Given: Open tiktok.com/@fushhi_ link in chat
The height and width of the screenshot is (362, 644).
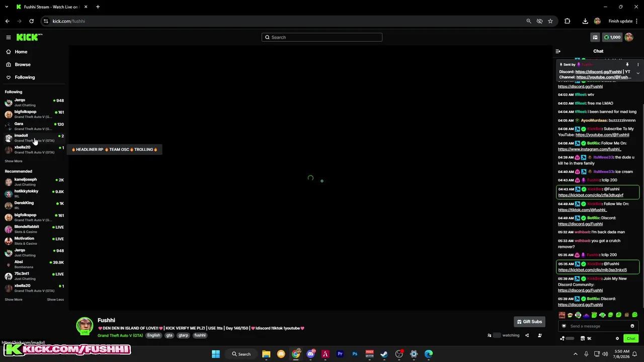Looking at the screenshot, I should point(582,210).
